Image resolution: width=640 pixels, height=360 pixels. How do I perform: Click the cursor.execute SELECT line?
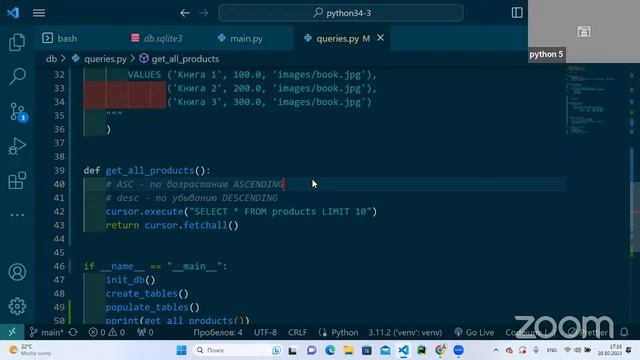pyautogui.click(x=241, y=211)
